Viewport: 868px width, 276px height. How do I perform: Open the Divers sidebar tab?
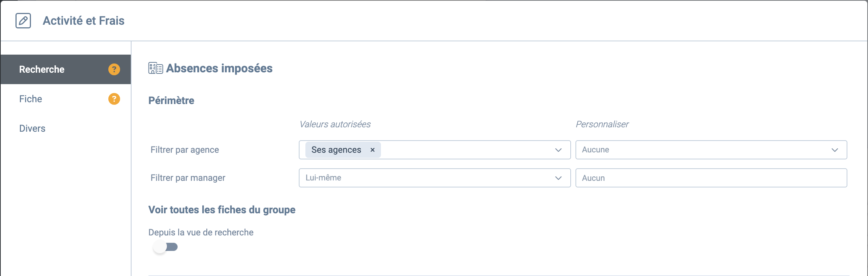tap(66, 128)
